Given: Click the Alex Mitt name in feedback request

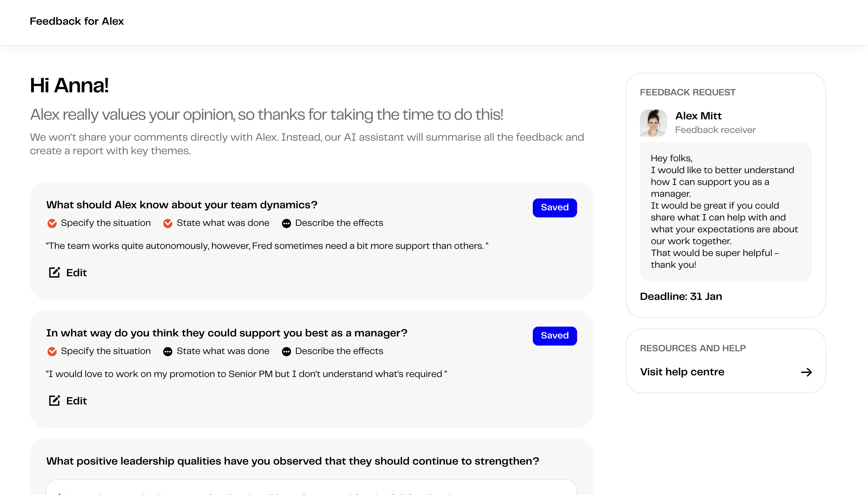Looking at the screenshot, I should [x=698, y=116].
